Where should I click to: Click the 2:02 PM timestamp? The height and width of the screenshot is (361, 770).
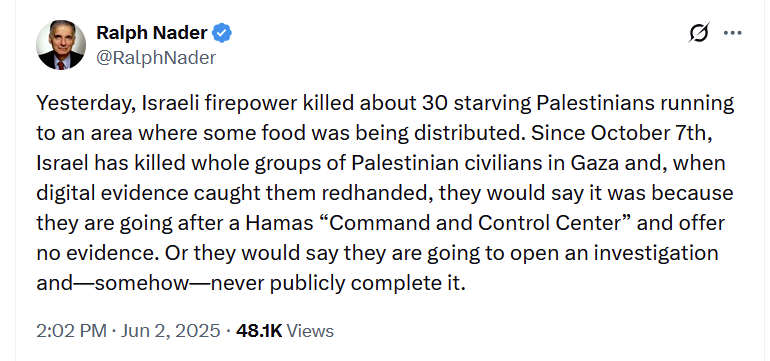coord(71,331)
